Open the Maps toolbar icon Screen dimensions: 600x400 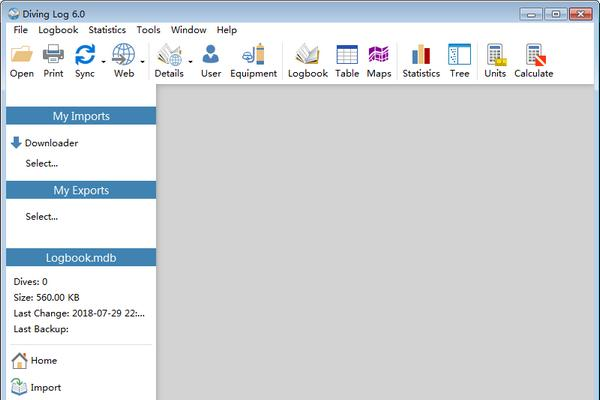(378, 54)
